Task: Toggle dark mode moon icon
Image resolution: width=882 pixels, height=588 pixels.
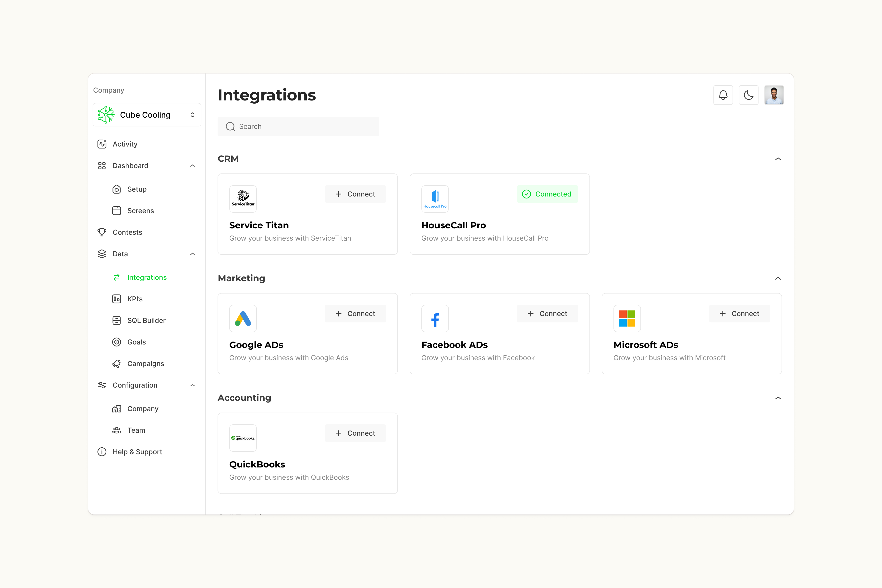Action: click(748, 95)
